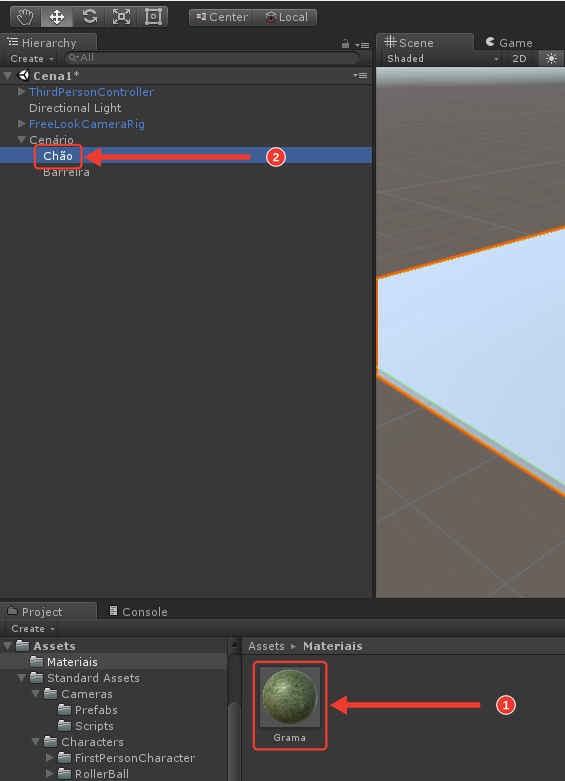Expand the FreeLookCameraRig object
Viewport: 565px width, 781px height.
tap(21, 124)
